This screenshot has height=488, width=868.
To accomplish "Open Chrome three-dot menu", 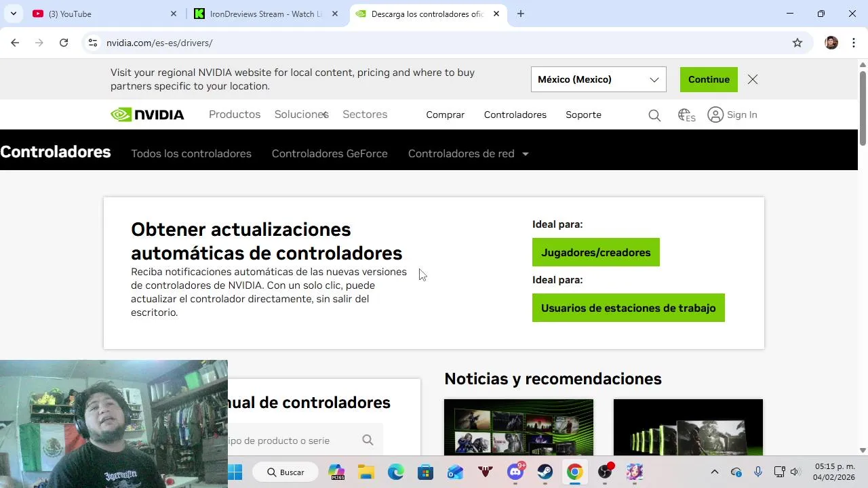I will tap(853, 43).
